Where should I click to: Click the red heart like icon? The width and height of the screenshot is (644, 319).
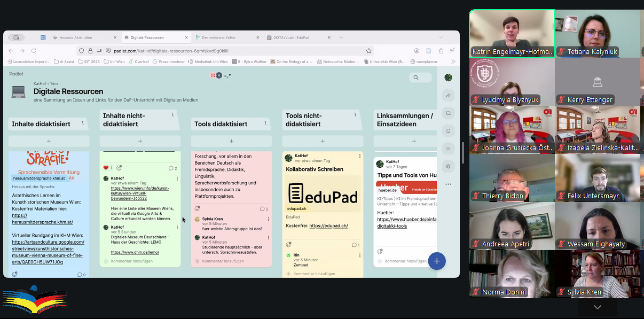[x=106, y=168]
